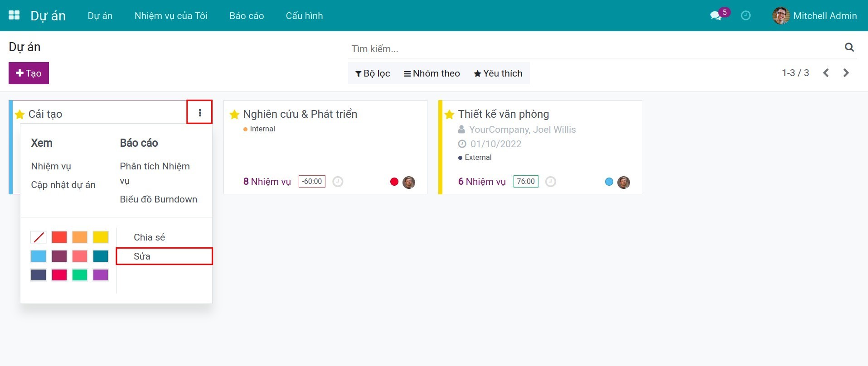Open 8 Nhiệm vụ tasks link

point(267,182)
